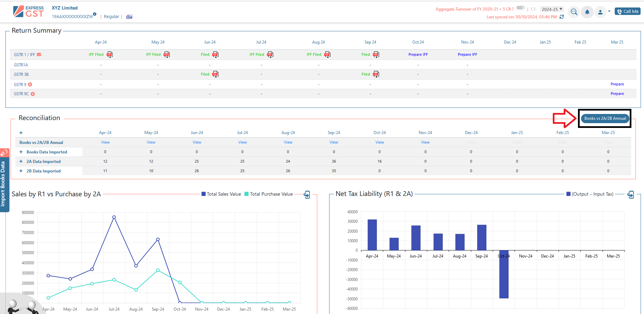
Task: Refresh the last synced data icon
Action: (562, 17)
